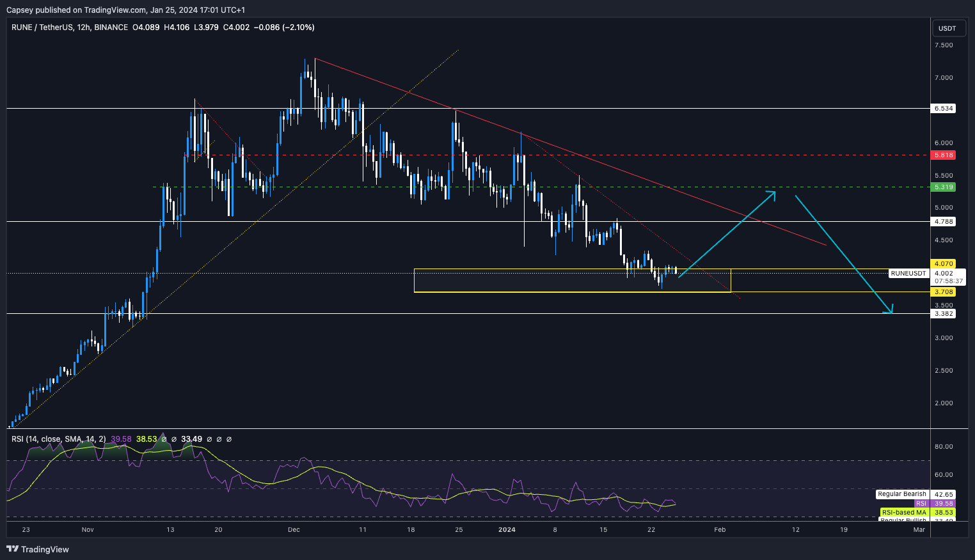Click the 07:58:37 bar countdown timer
This screenshot has height=560, width=975.
[x=949, y=281]
